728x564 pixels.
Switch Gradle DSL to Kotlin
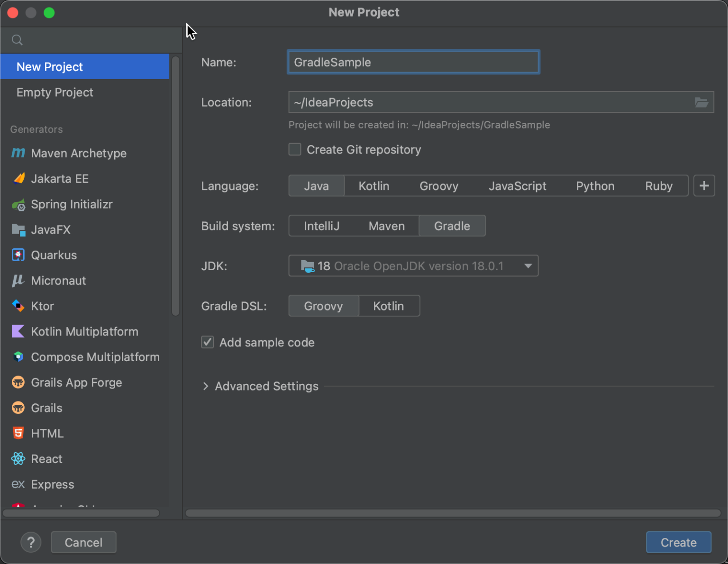pos(389,306)
